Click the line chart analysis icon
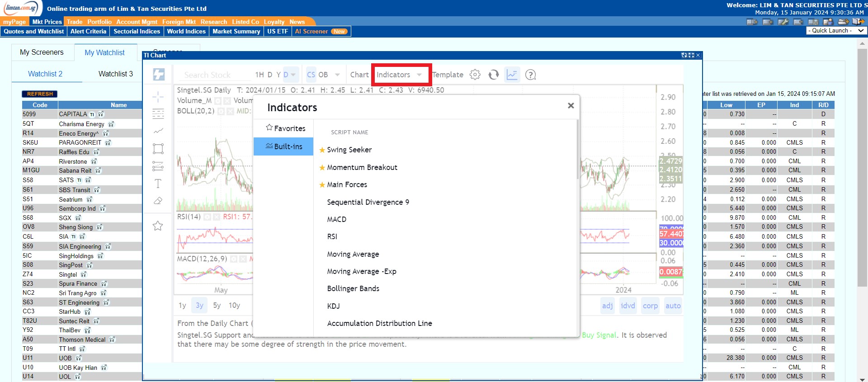 point(512,75)
